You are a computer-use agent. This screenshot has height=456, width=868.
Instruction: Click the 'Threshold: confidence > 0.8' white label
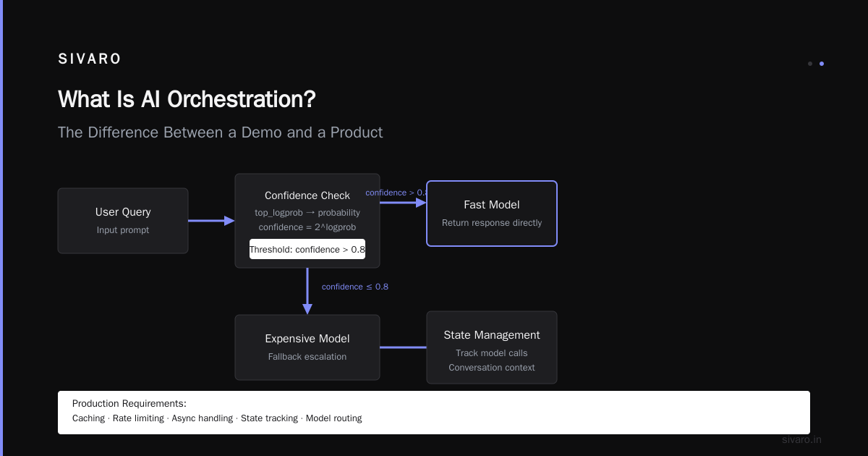click(307, 249)
